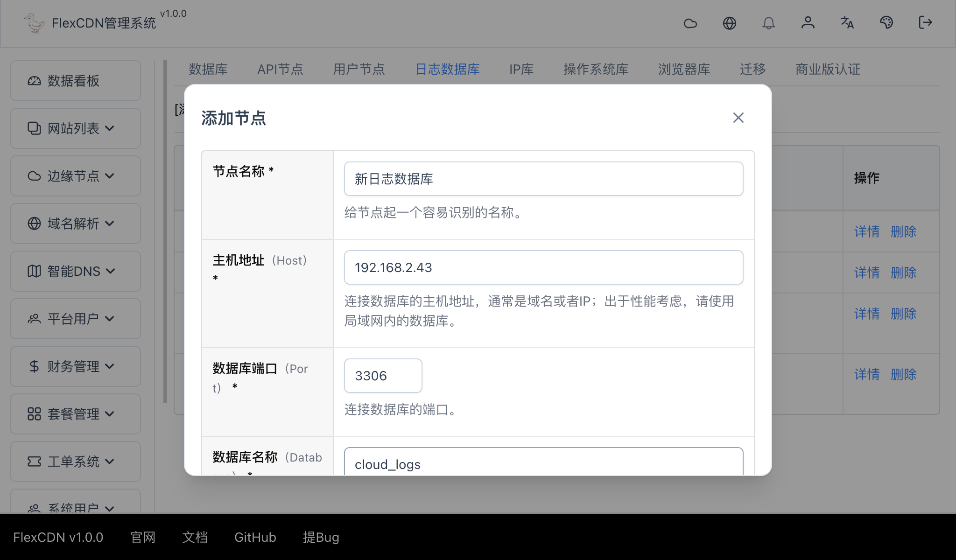Switch to the 数据库 tab
This screenshot has height=560, width=956.
(x=208, y=69)
